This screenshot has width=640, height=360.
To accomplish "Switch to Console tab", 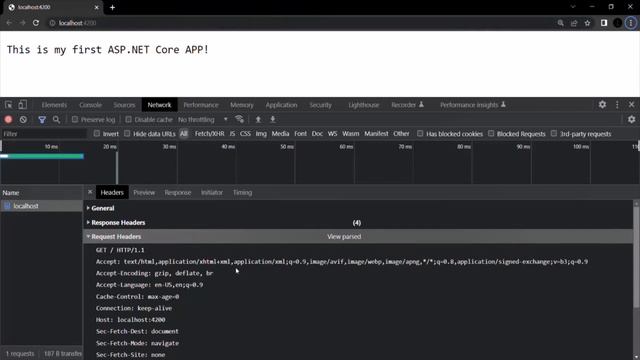I will click(x=91, y=105).
